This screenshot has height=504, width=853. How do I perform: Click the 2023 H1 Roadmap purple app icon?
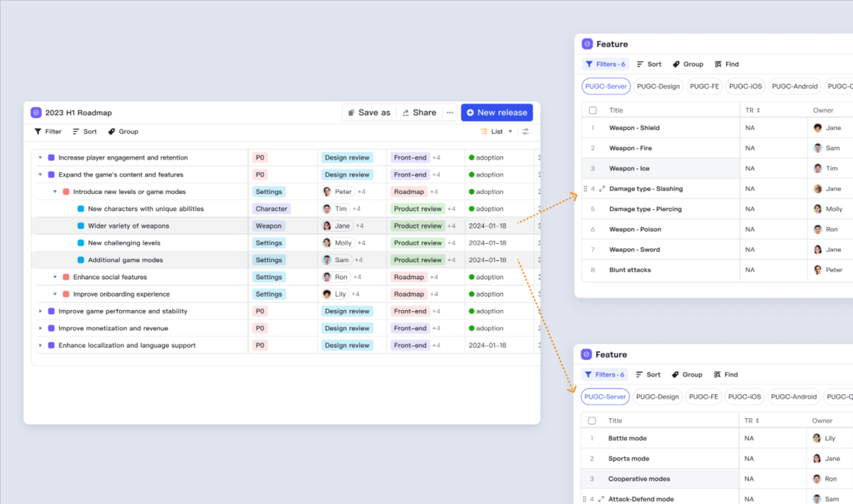click(x=36, y=112)
